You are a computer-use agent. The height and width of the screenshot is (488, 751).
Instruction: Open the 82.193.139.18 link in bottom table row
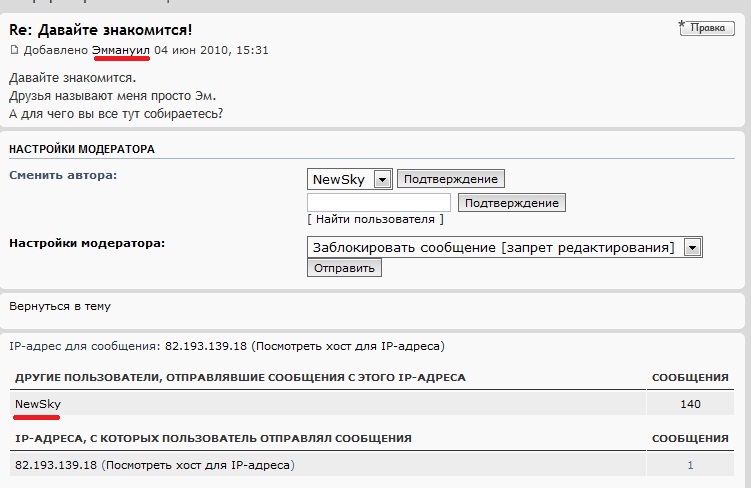pos(56,465)
